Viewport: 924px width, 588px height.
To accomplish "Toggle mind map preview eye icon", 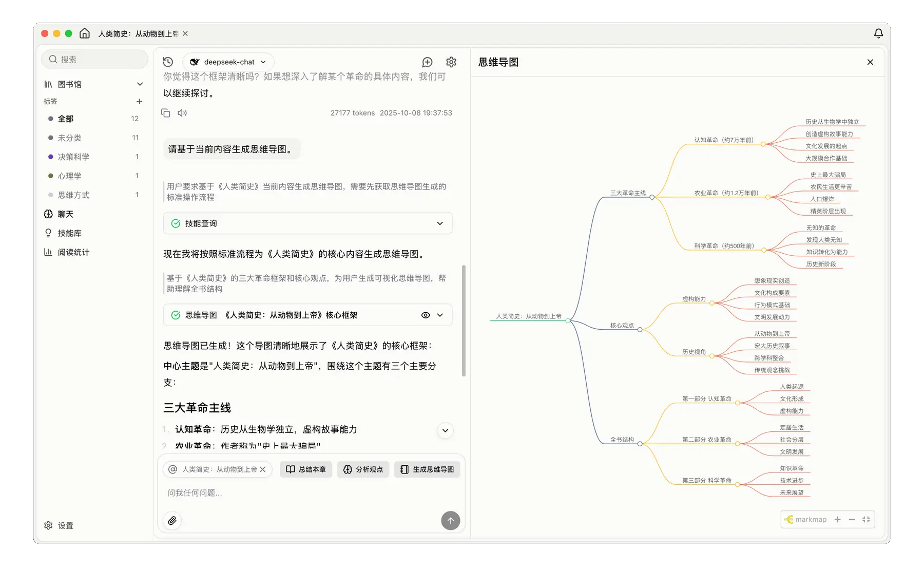I will pos(426,315).
